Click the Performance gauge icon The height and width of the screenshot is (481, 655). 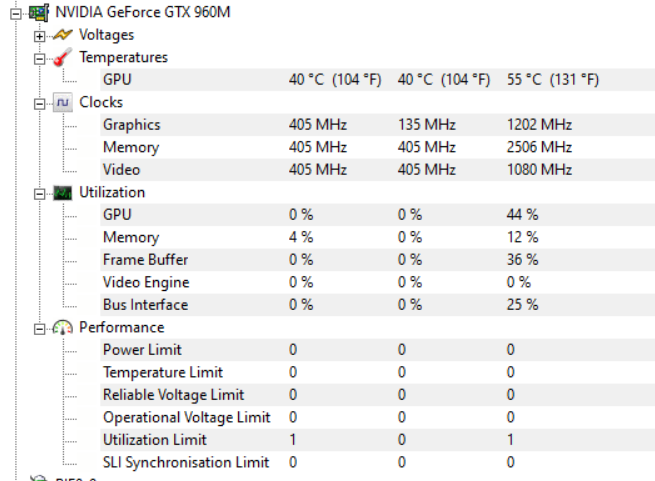click(63, 328)
